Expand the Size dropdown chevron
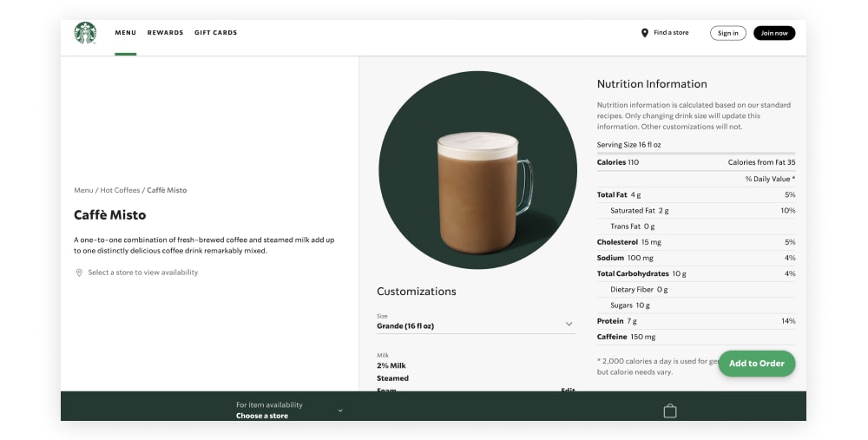The width and height of the screenshot is (868, 440). click(569, 324)
